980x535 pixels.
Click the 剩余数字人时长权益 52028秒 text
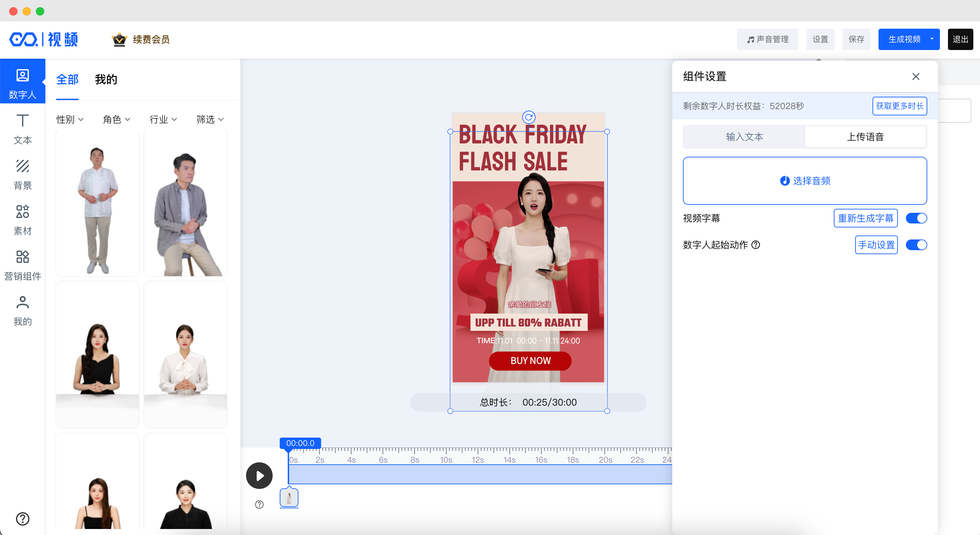(743, 106)
